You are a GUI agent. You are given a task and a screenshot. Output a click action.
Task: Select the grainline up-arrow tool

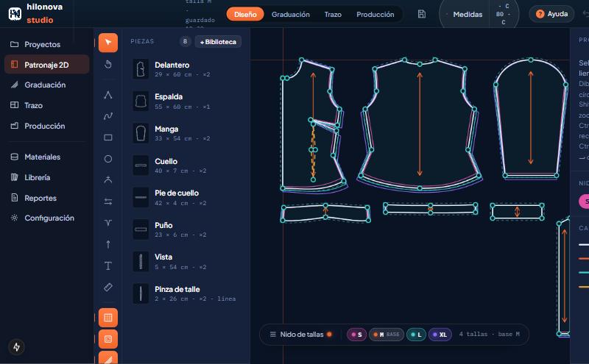click(x=108, y=244)
